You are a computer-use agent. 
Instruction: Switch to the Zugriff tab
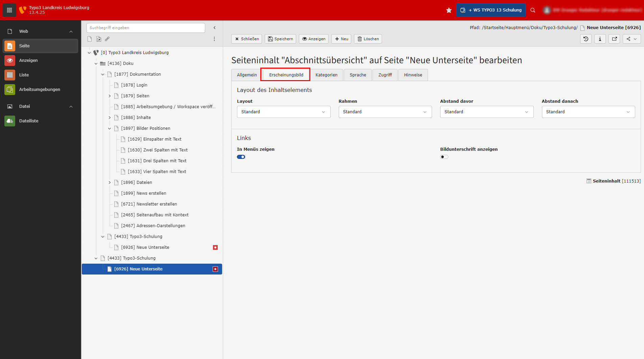[x=385, y=75]
